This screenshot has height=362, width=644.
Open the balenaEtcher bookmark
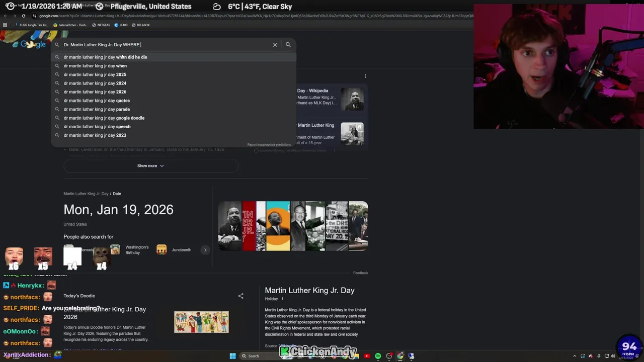(70, 25)
